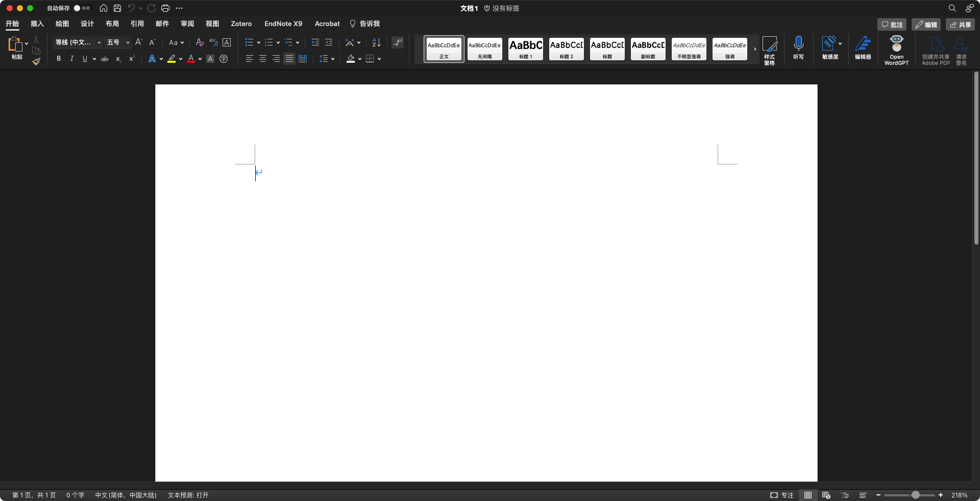This screenshot has height=501, width=980.
Task: Toggle AutoSave switch
Action: (81, 8)
